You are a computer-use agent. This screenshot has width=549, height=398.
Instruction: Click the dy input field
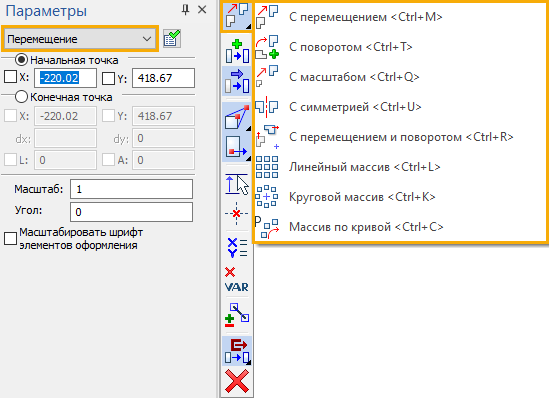pos(163,138)
